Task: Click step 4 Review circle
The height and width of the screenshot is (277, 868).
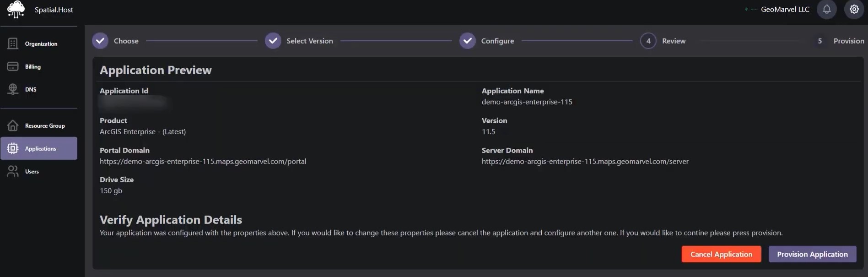Action: (648, 41)
